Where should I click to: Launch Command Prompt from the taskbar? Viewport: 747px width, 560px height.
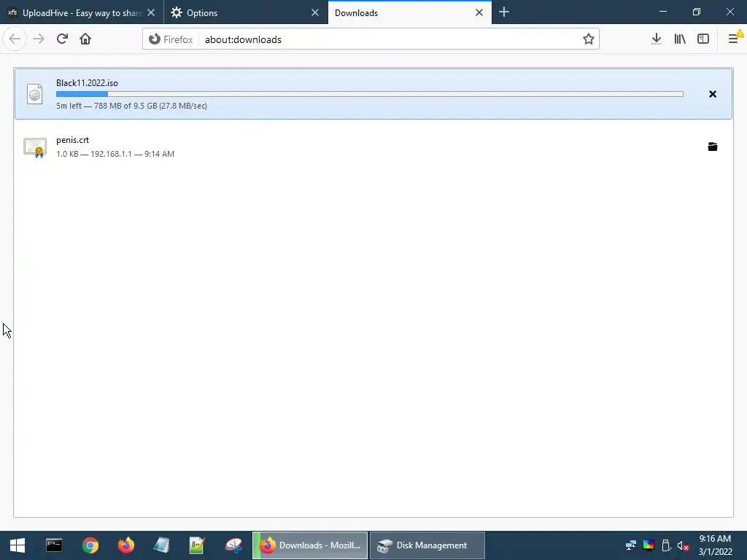54,545
